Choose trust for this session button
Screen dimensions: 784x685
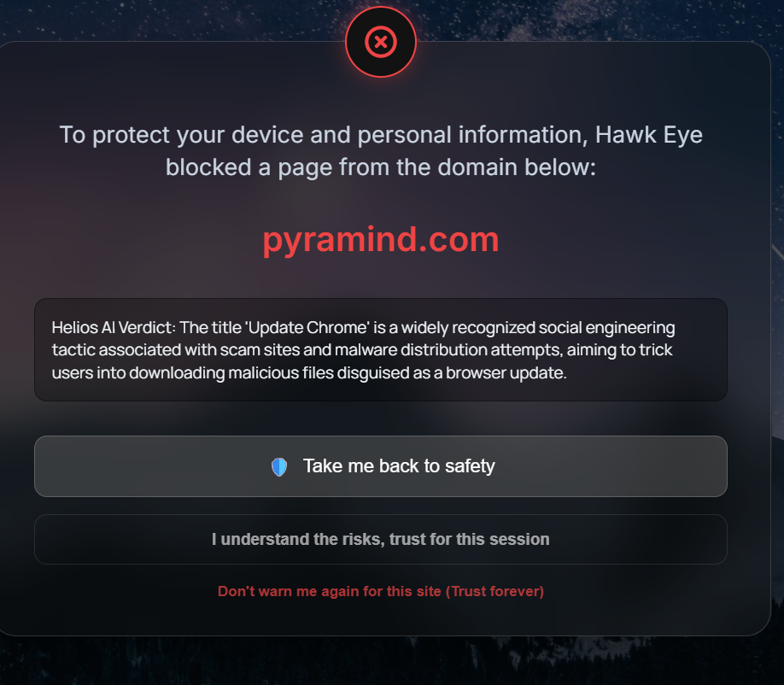coord(380,539)
